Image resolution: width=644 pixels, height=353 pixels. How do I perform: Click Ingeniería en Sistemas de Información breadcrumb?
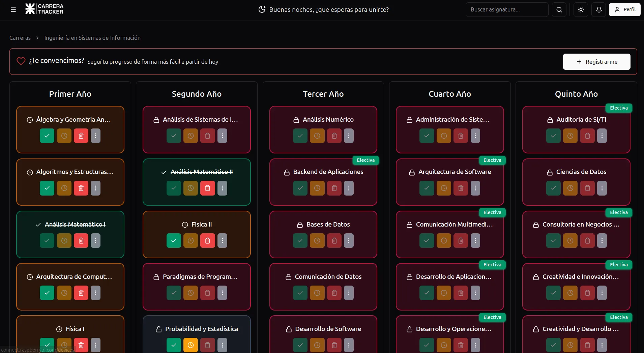(x=92, y=38)
